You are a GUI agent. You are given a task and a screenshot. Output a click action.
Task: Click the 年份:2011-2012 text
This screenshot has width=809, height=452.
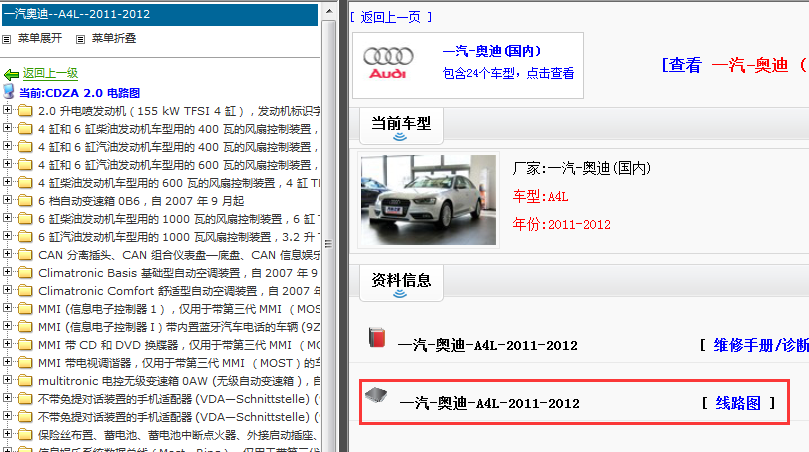point(561,224)
